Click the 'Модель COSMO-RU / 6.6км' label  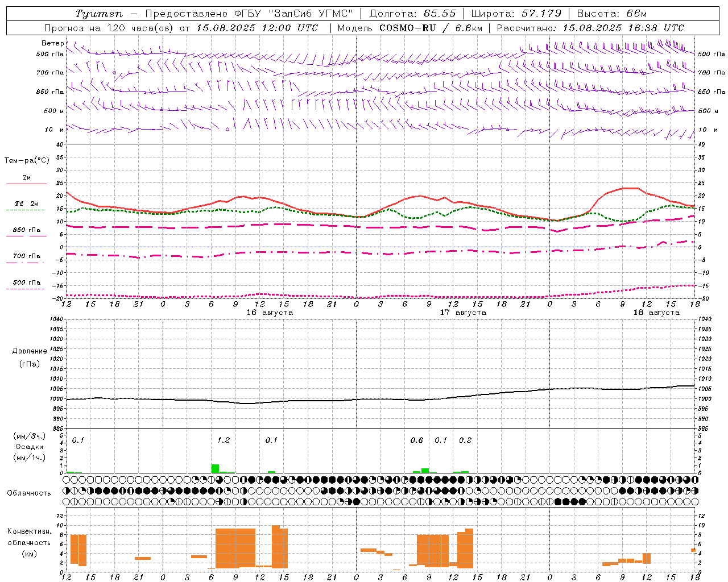pyautogui.click(x=409, y=28)
